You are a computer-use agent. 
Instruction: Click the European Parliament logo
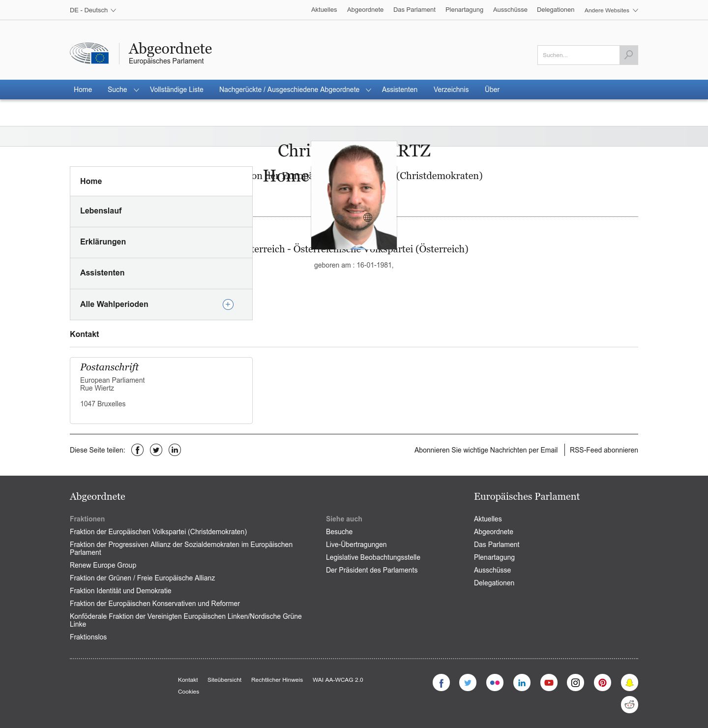coord(89,53)
